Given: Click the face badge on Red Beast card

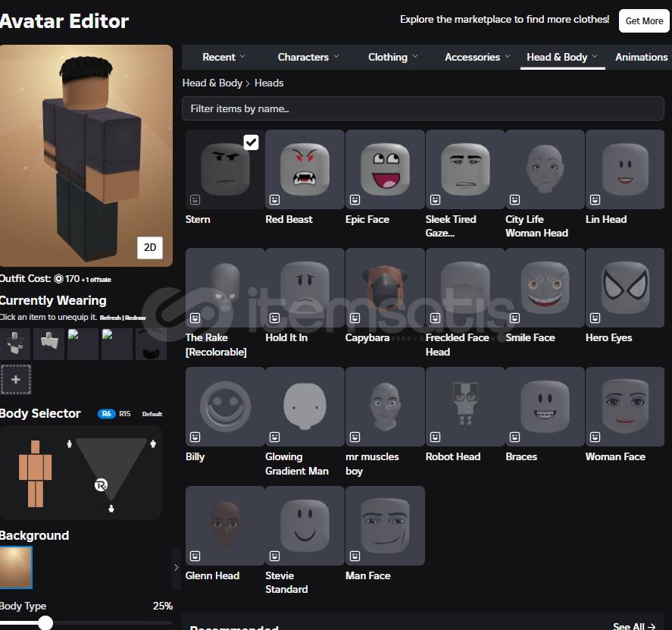Looking at the screenshot, I should 275,200.
